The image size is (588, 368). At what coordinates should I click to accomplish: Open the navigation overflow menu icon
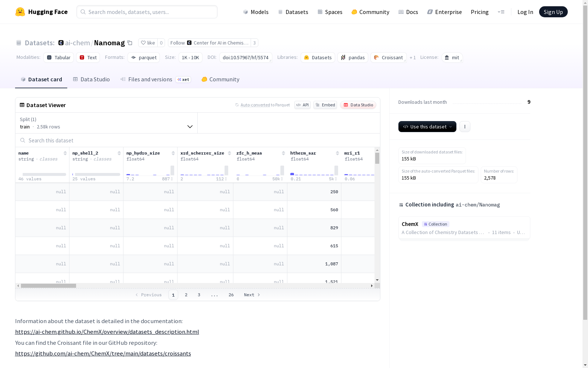tap(501, 12)
